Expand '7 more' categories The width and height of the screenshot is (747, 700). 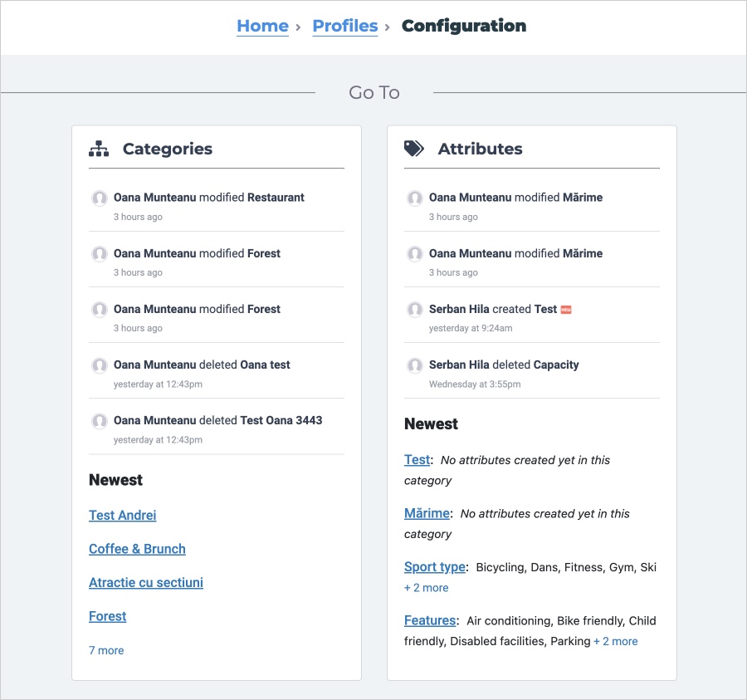[106, 650]
